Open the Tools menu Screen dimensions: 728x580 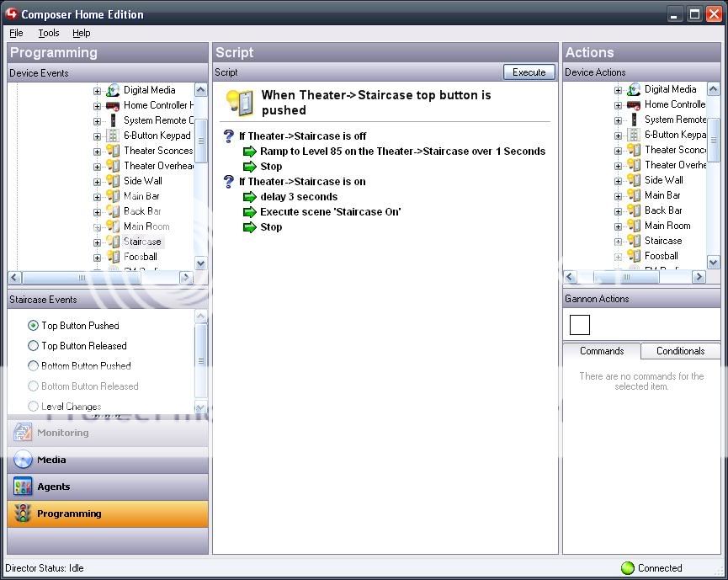(49, 33)
